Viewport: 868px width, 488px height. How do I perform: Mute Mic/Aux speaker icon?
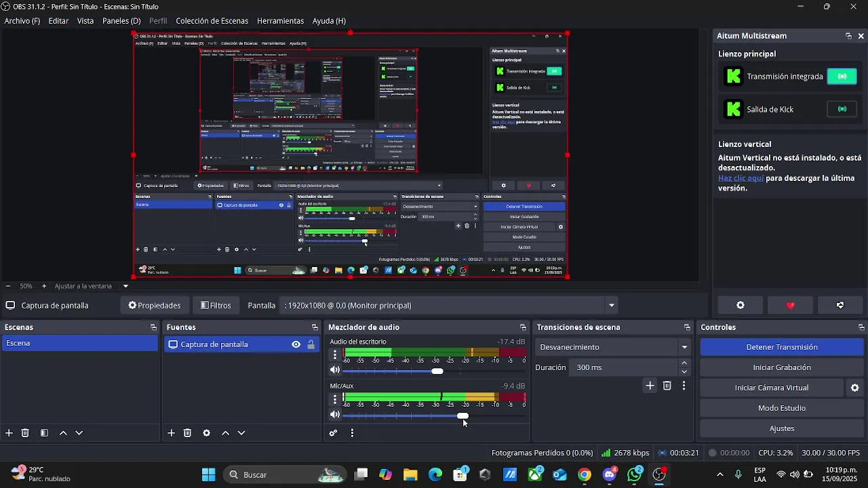335,415
